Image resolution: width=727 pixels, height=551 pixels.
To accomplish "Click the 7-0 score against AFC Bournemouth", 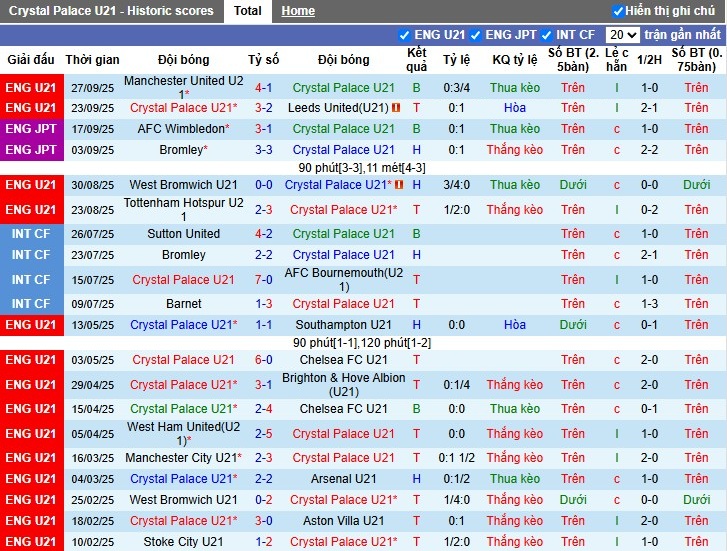I will click(263, 280).
